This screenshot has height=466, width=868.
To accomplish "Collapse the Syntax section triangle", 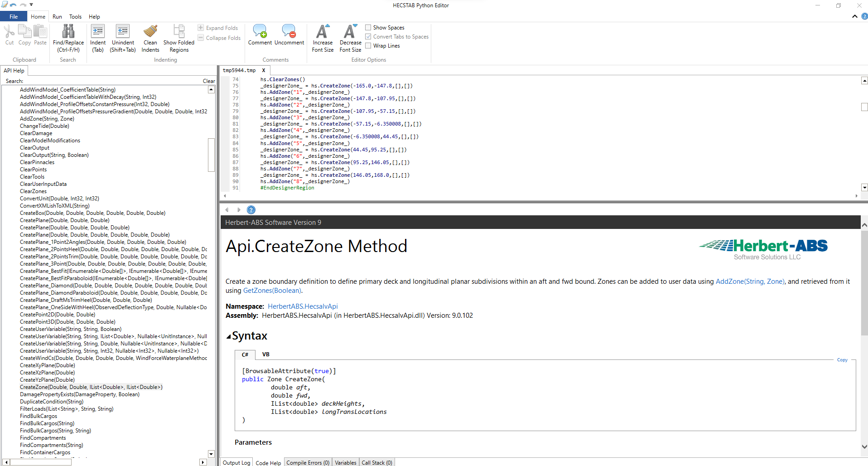I will (229, 336).
